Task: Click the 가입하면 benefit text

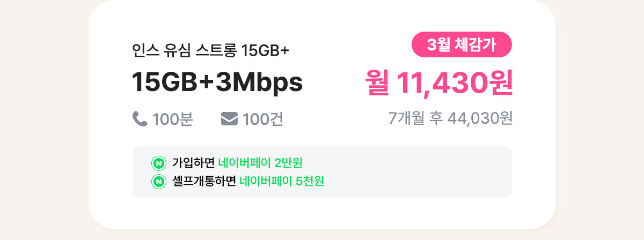Action: (194, 163)
